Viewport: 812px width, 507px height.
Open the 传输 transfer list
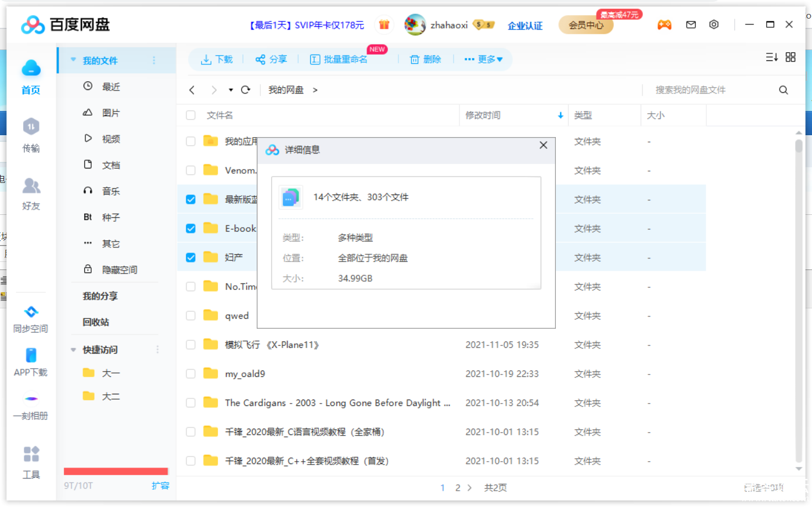[31, 135]
